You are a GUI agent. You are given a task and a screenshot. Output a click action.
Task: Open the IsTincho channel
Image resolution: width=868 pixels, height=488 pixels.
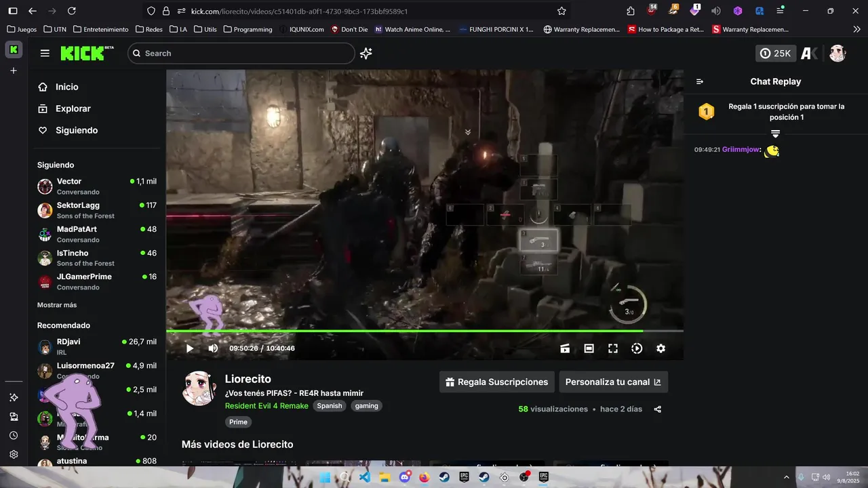pos(97,258)
